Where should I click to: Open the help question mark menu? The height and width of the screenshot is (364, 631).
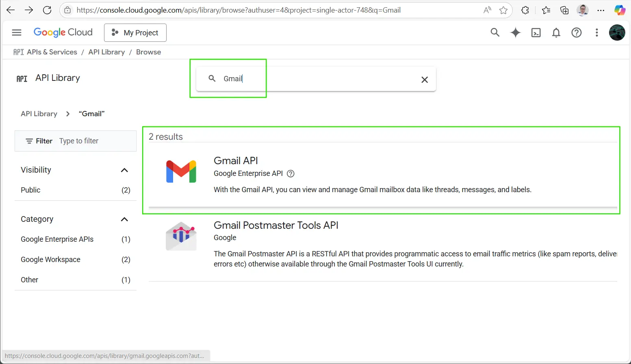point(577,32)
